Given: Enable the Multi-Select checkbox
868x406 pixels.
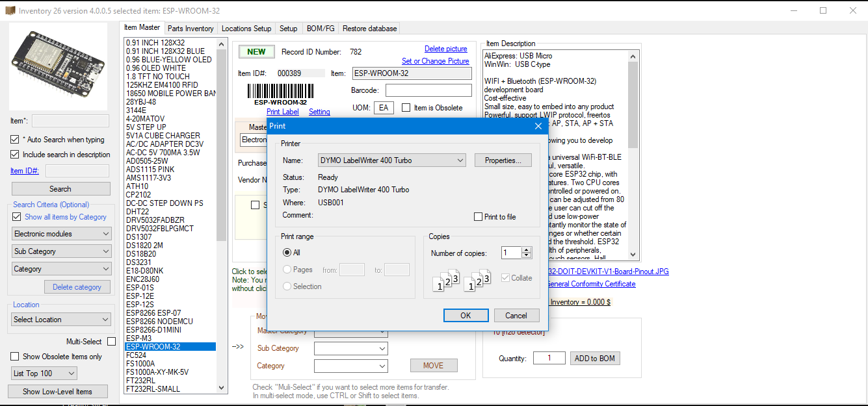Looking at the screenshot, I should pyautogui.click(x=112, y=342).
